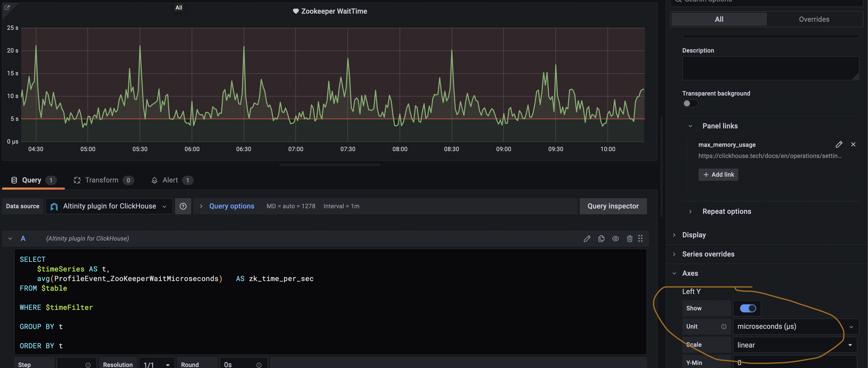Image resolution: width=868 pixels, height=368 pixels.
Task: Open the Unit microseconds dropdown
Action: click(x=795, y=327)
